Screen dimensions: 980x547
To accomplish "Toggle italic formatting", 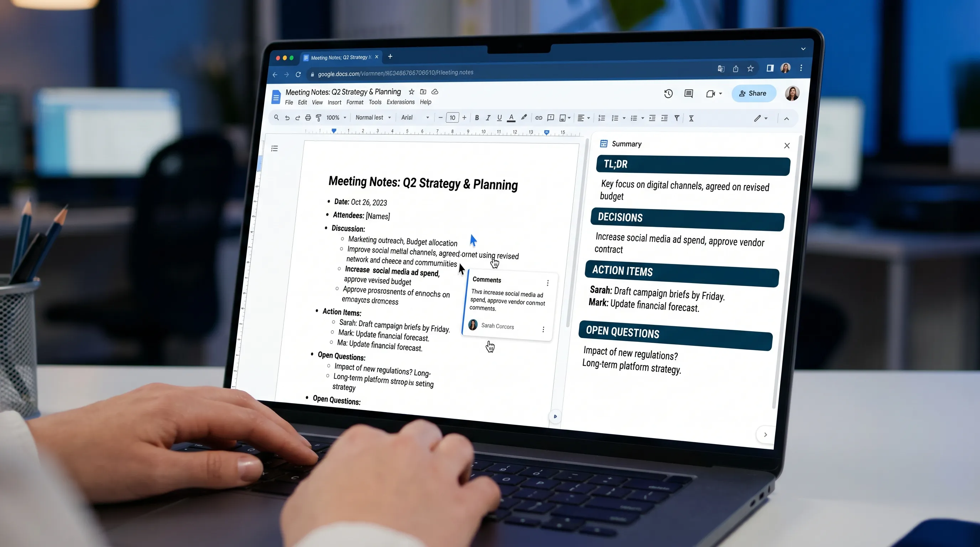I will point(488,118).
